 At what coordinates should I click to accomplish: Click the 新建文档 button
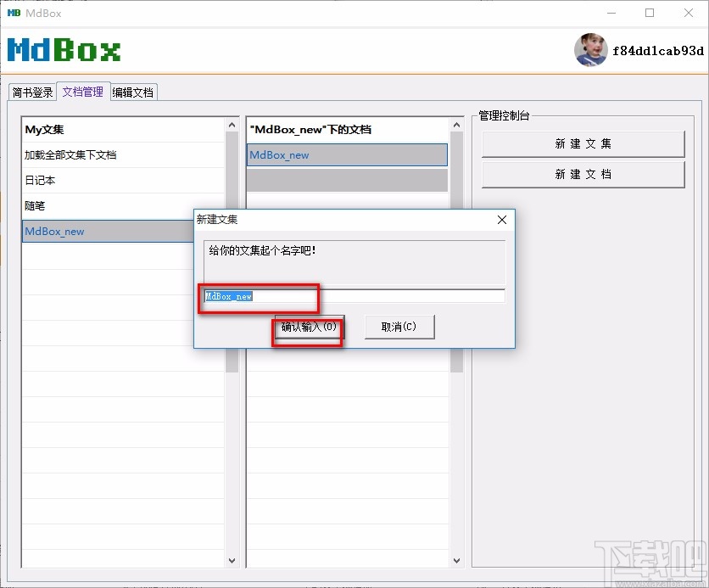tap(583, 174)
